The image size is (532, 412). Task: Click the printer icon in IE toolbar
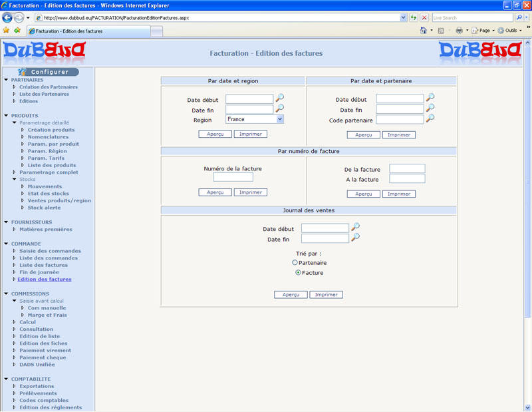[x=459, y=31]
